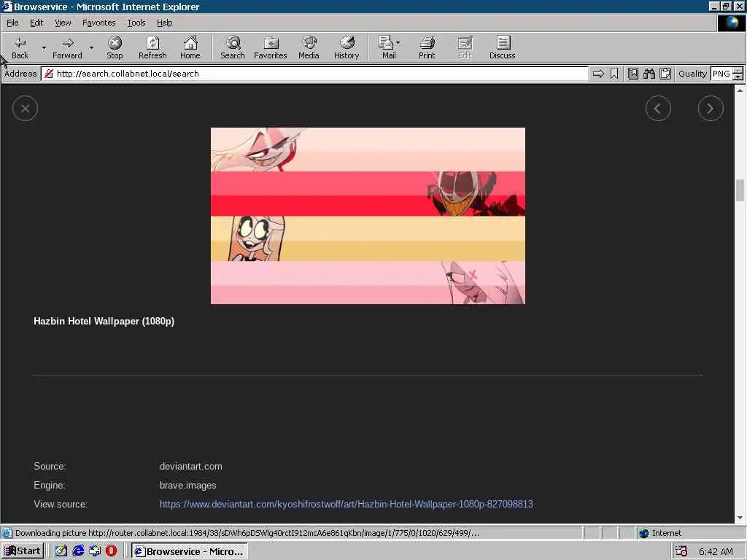Open the Edit menu
747x560 pixels.
[36, 23]
